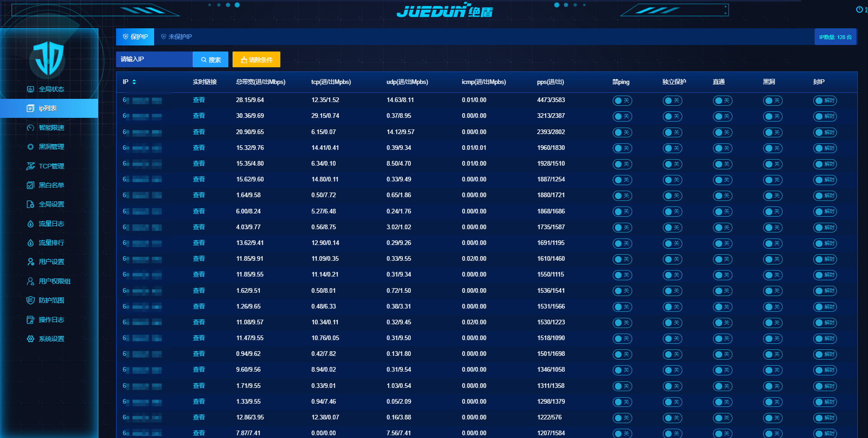Click the 搜索 search button
The width and height of the screenshot is (868, 438).
[x=210, y=59]
